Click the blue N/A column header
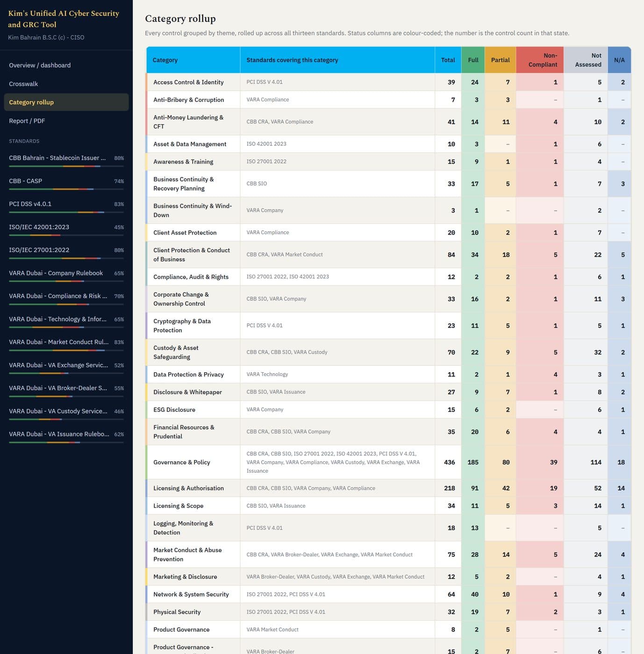 point(619,60)
